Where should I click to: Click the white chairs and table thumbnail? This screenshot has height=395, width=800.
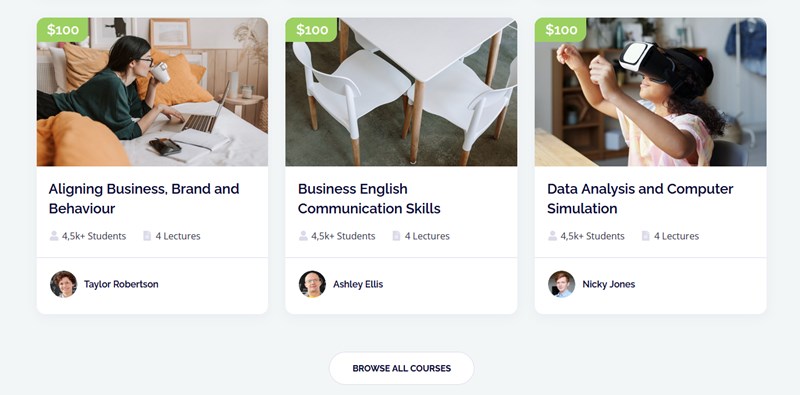pos(401,92)
